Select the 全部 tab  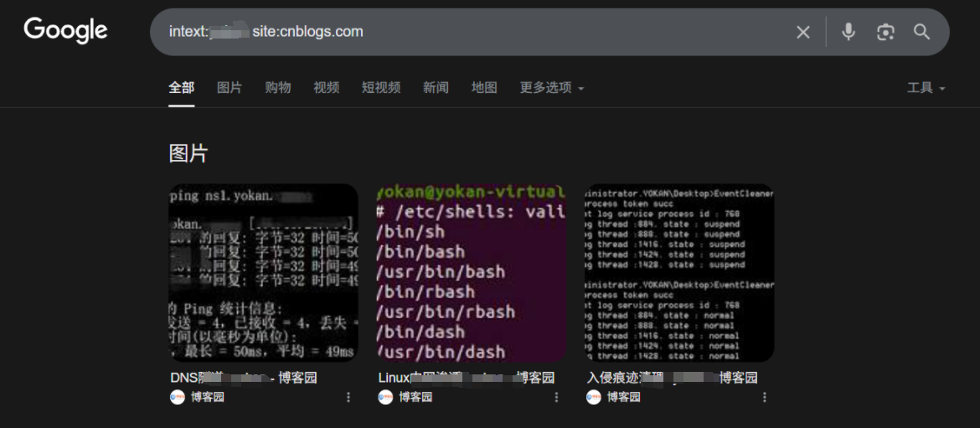181,87
